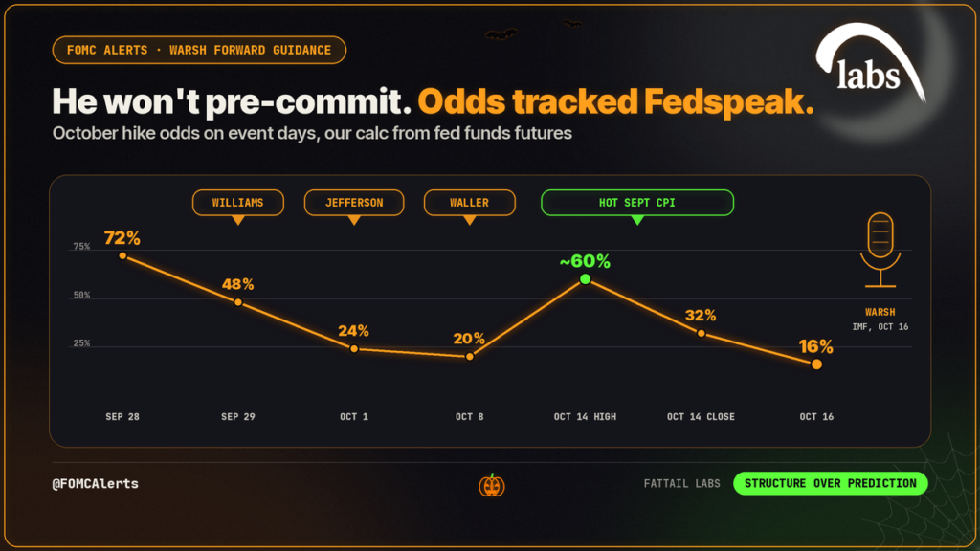Click the green ~60% peak data point

point(585,279)
